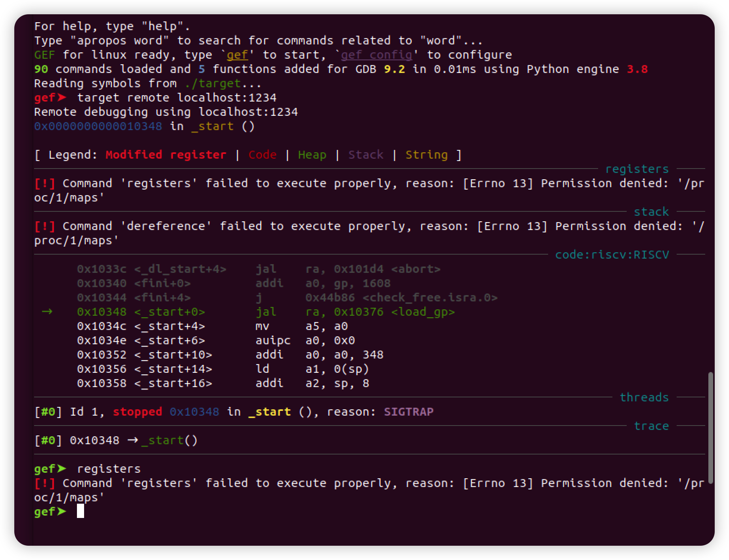Click the "SIGTRAP" stop reason text
The image size is (729, 560).
pyautogui.click(x=409, y=412)
